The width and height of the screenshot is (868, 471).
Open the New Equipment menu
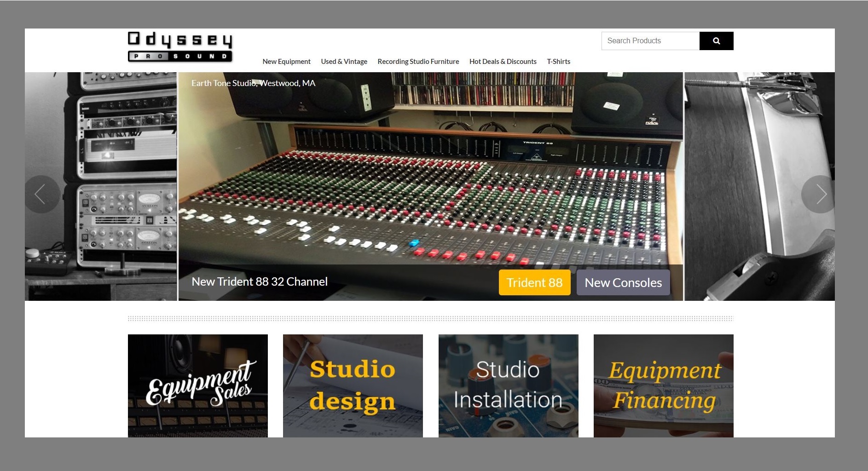(286, 62)
